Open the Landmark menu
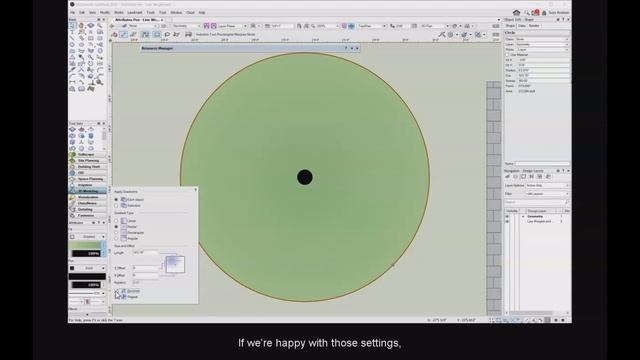The height and width of the screenshot is (360, 640). tap(135, 13)
